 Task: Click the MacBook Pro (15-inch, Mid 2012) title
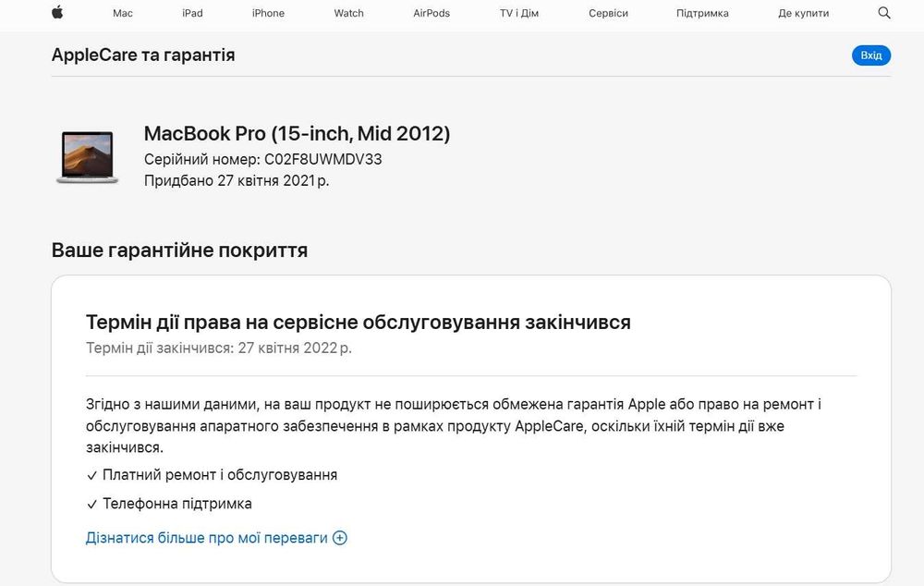(x=297, y=133)
